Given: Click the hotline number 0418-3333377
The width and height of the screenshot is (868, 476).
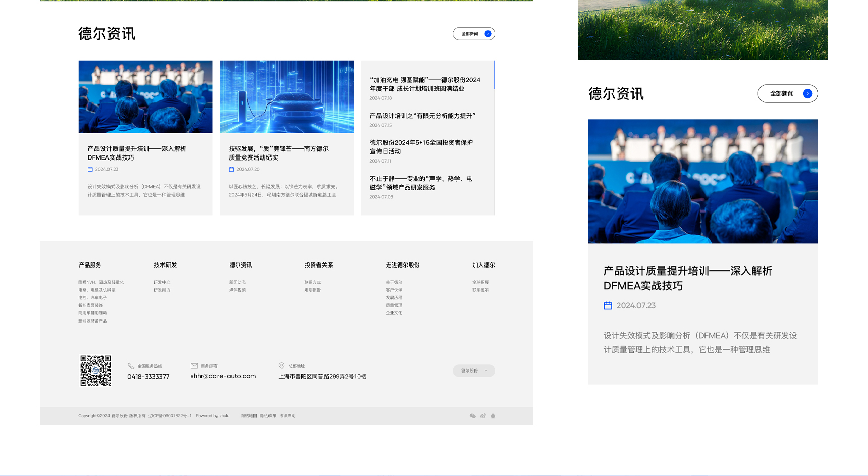Looking at the screenshot, I should [148, 377].
